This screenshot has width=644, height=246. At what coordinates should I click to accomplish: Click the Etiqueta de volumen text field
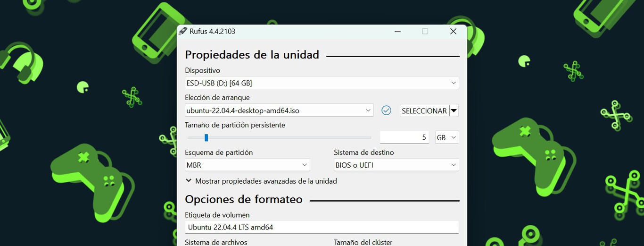322,227
